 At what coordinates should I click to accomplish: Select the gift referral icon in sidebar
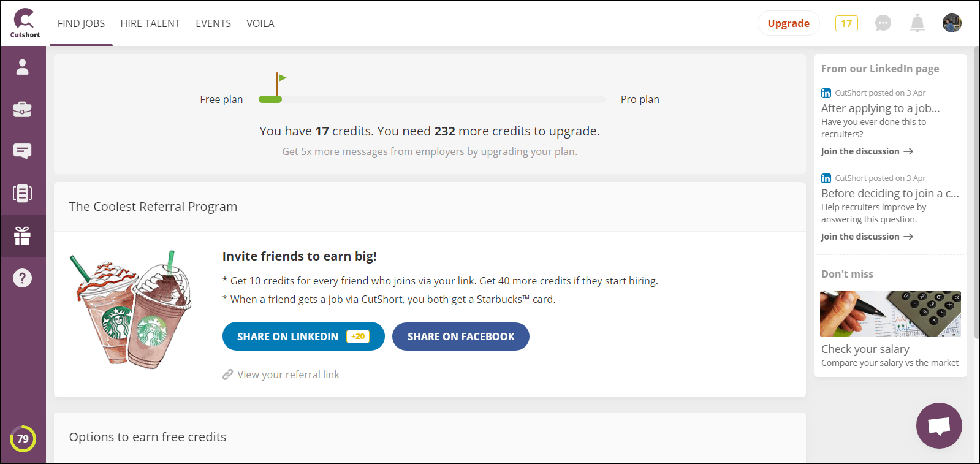point(23,236)
